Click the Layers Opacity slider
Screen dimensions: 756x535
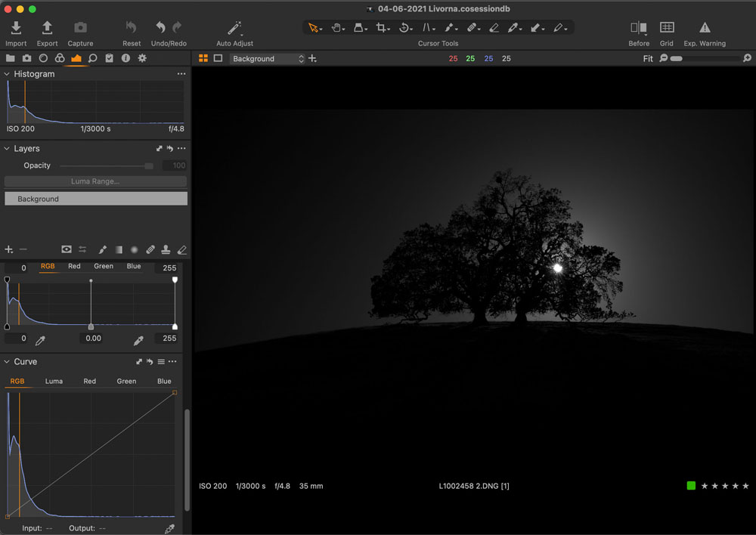click(x=107, y=165)
